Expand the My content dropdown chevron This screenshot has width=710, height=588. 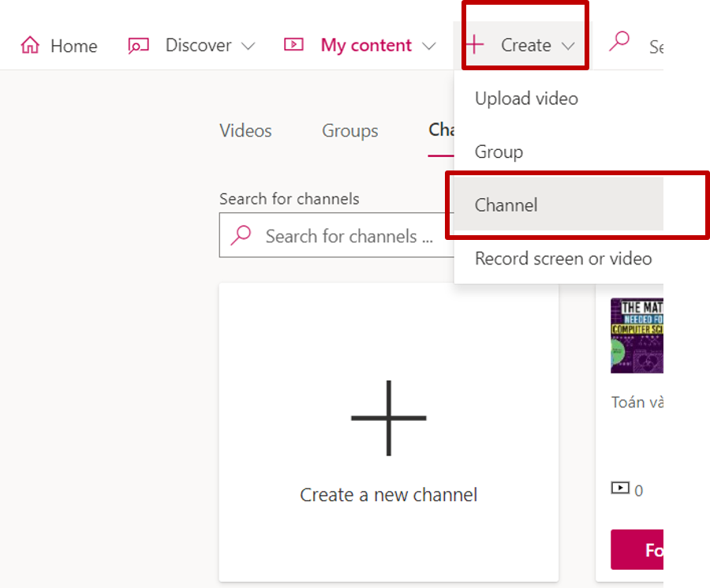point(429,47)
